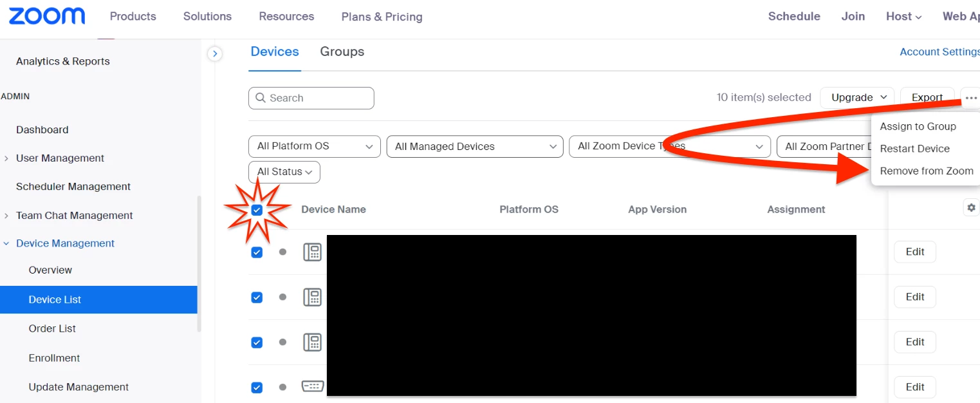Click the Zoom logo
980x403 pixels.
point(47,16)
